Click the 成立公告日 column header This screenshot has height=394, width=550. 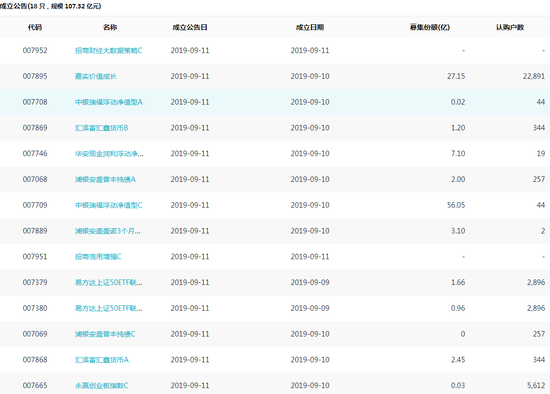click(190, 27)
